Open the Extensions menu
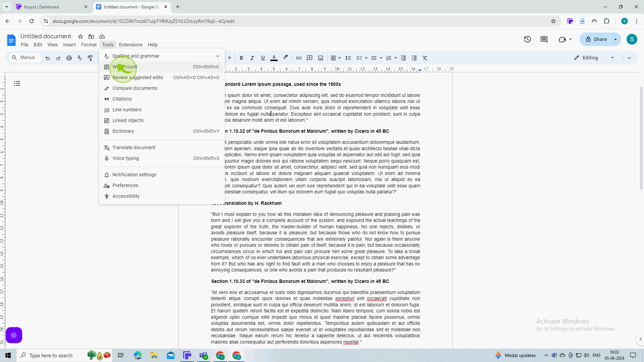This screenshot has width=644, height=362. tap(130, 45)
